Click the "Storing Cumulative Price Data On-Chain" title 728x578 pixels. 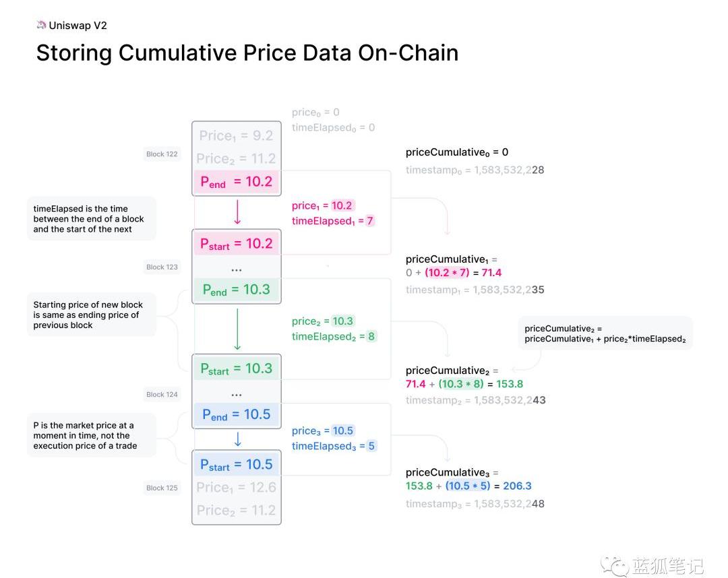click(x=247, y=53)
